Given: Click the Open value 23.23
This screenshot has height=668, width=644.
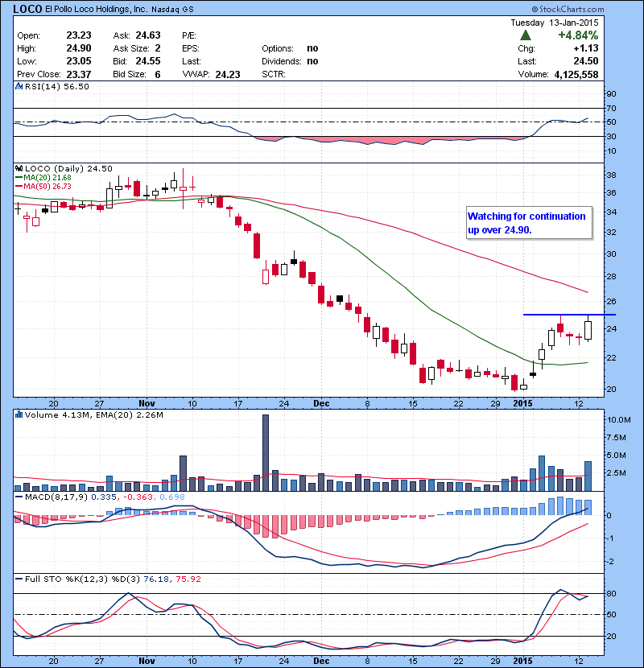Looking at the screenshot, I should click(79, 35).
